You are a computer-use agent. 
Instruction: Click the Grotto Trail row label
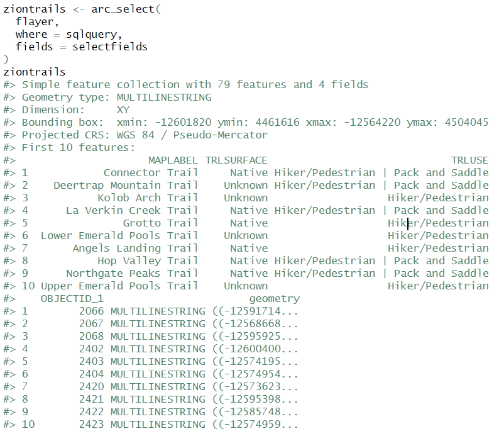tap(160, 223)
